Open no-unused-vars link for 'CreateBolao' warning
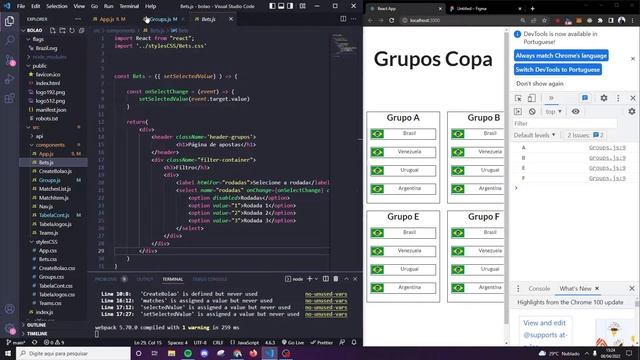 pyautogui.click(x=326, y=294)
